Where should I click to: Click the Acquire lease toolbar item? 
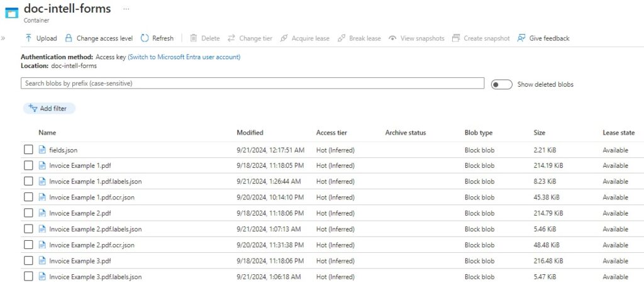pos(305,38)
